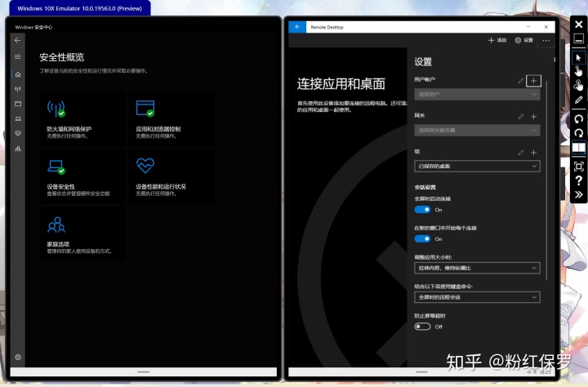Click the Add button in Remote Desktop

[497, 40]
